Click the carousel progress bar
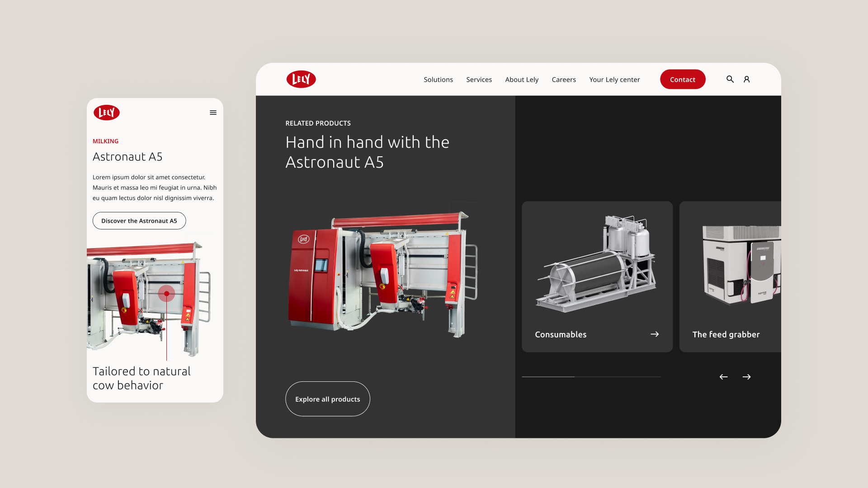Viewport: 868px width, 488px height. click(x=591, y=377)
